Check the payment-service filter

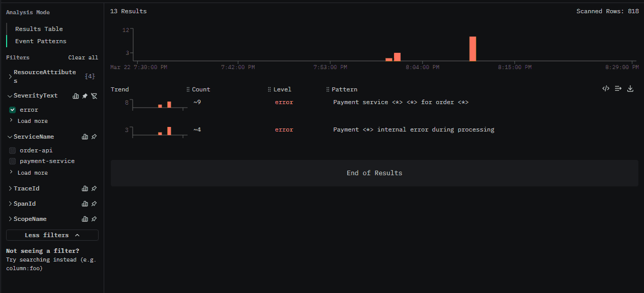13,161
